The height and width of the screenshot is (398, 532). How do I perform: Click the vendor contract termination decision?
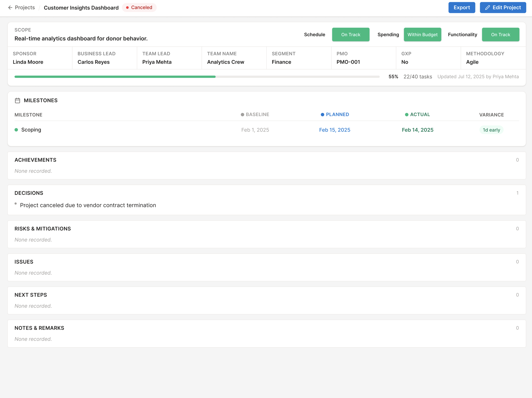[88, 205]
